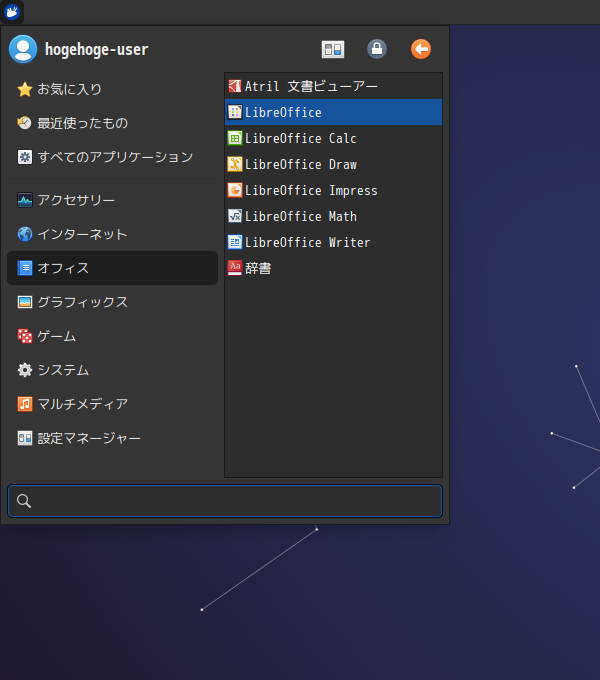600x680 pixels.
Task: Lock the screen with padlock icon
Action: [377, 49]
